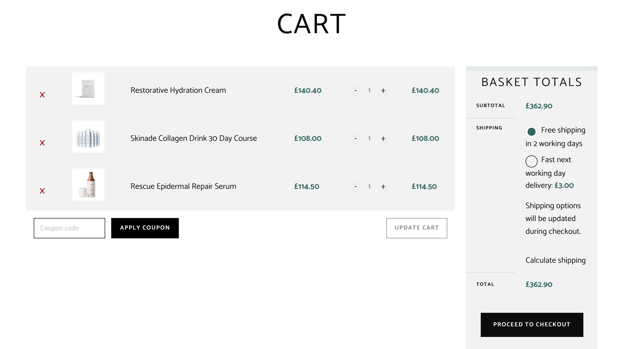
Task: Open Skinade Collagen Drink product thumbnail
Action: (x=88, y=137)
